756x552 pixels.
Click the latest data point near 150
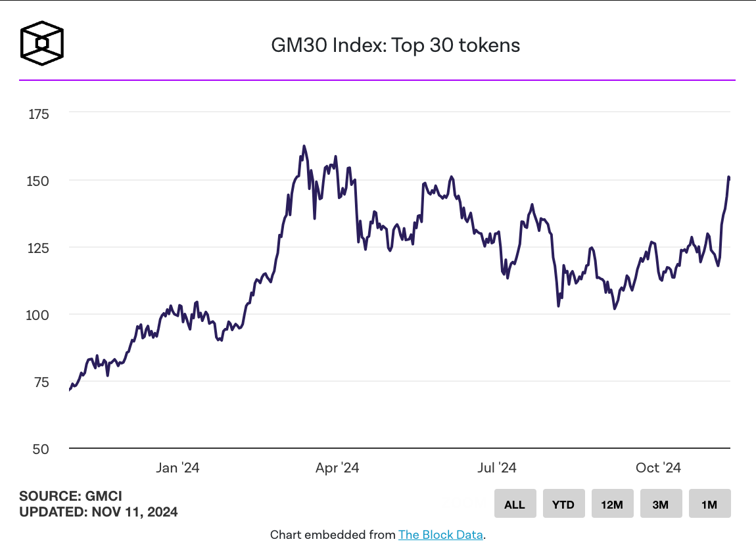point(729,178)
